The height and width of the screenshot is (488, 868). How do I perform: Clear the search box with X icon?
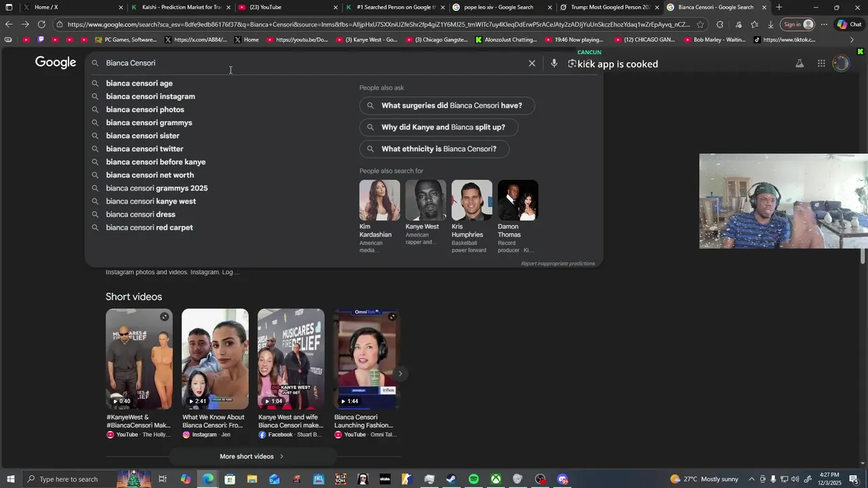click(x=532, y=63)
